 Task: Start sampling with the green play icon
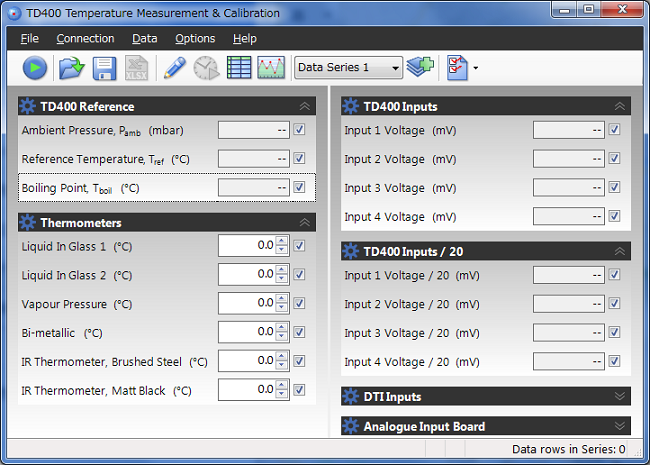pyautogui.click(x=35, y=68)
